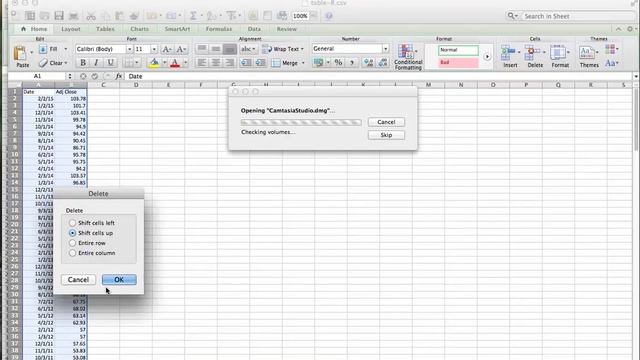Switch to the Tables tab
The width and height of the screenshot is (640, 360).
105,29
